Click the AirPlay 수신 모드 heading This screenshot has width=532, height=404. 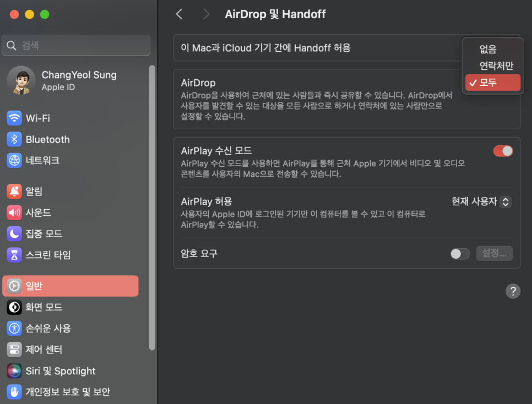click(216, 151)
